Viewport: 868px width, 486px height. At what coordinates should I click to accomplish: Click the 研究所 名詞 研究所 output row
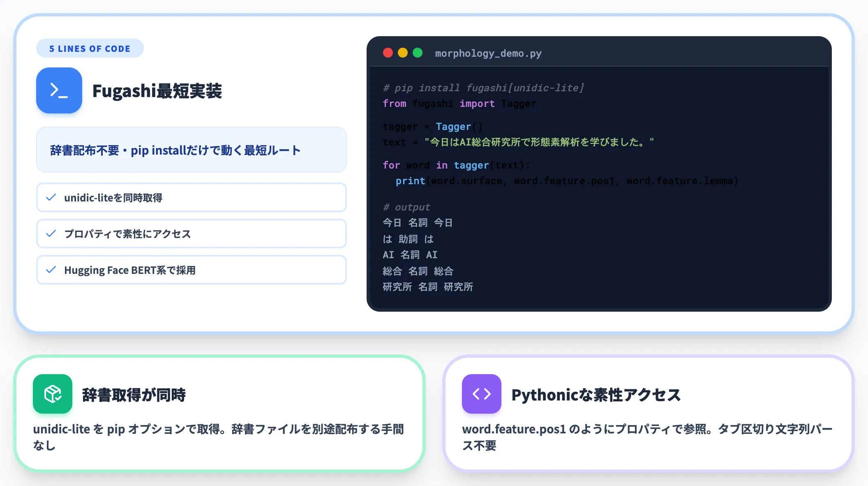click(428, 287)
